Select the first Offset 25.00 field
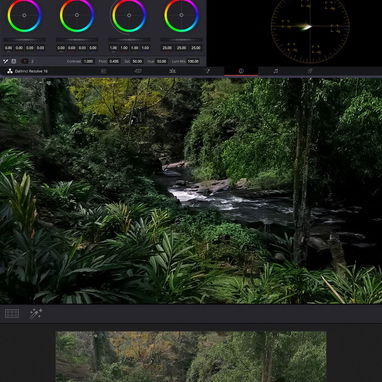The height and width of the screenshot is (382, 382). coord(167,48)
